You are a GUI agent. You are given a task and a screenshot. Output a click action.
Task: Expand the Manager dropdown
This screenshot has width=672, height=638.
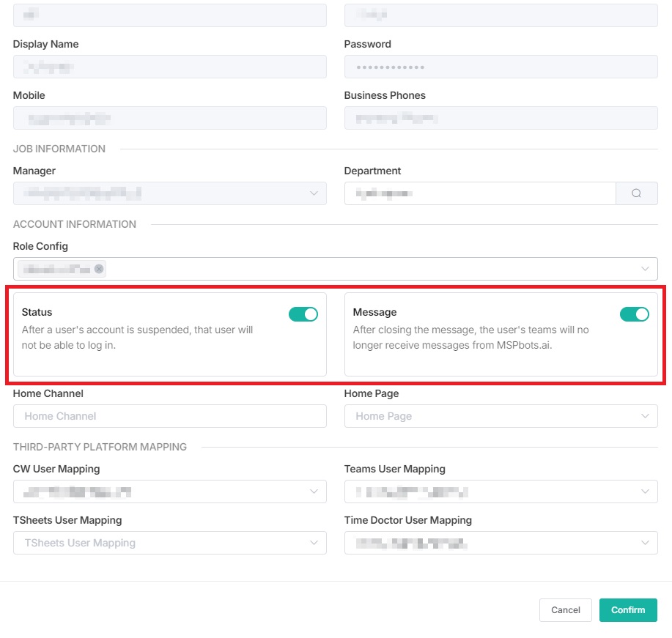[314, 193]
